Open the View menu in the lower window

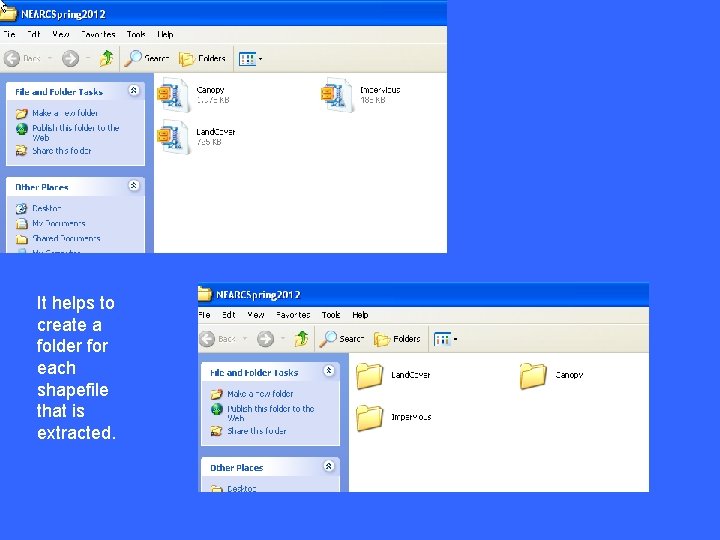click(256, 315)
